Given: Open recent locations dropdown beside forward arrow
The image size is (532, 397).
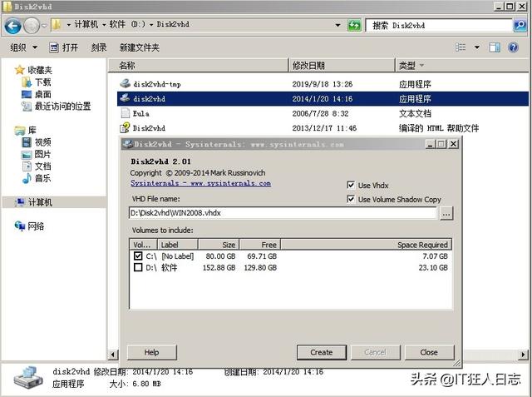Looking at the screenshot, I should click(x=44, y=26).
